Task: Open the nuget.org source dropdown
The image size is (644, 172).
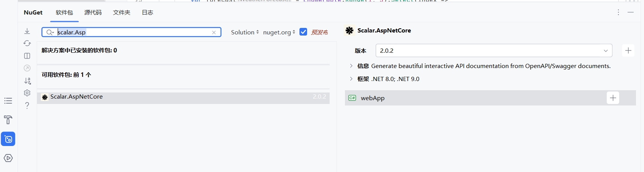Action: pyautogui.click(x=279, y=32)
